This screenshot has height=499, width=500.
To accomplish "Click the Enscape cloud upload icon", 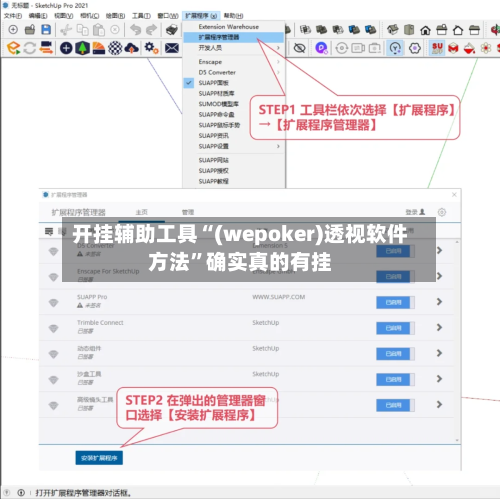I will click(x=131, y=48).
